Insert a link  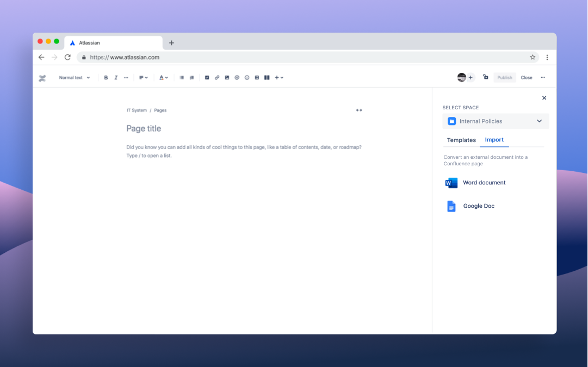[216, 78]
